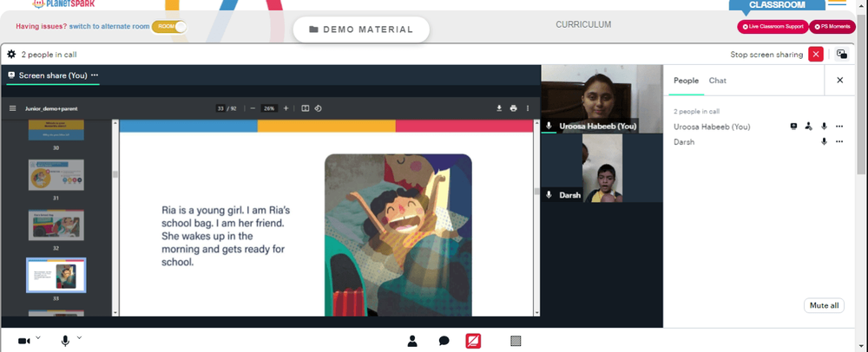868x352 pixels.
Task: Open the people icon in bottom bar
Action: pyautogui.click(x=412, y=341)
